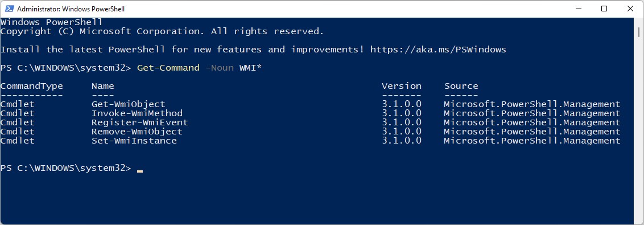Click the Version column header
The width and height of the screenshot is (644, 225).
coord(401,86)
